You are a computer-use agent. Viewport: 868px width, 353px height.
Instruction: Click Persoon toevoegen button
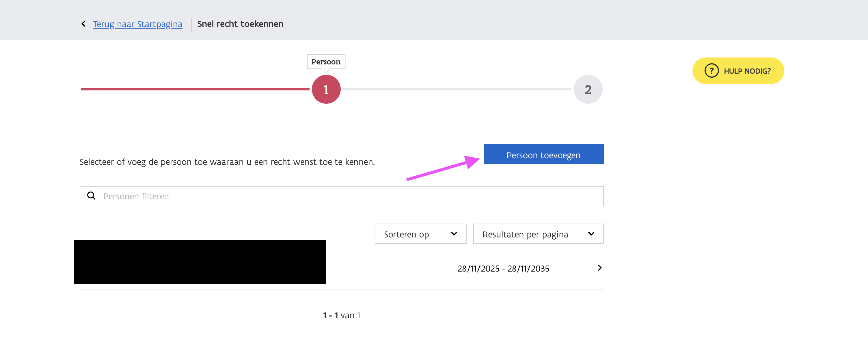(543, 155)
